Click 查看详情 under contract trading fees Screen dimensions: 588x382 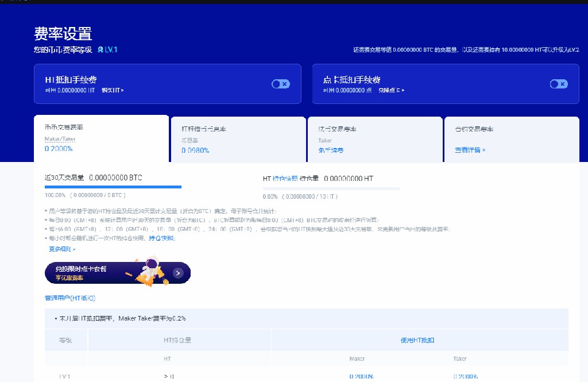point(470,150)
